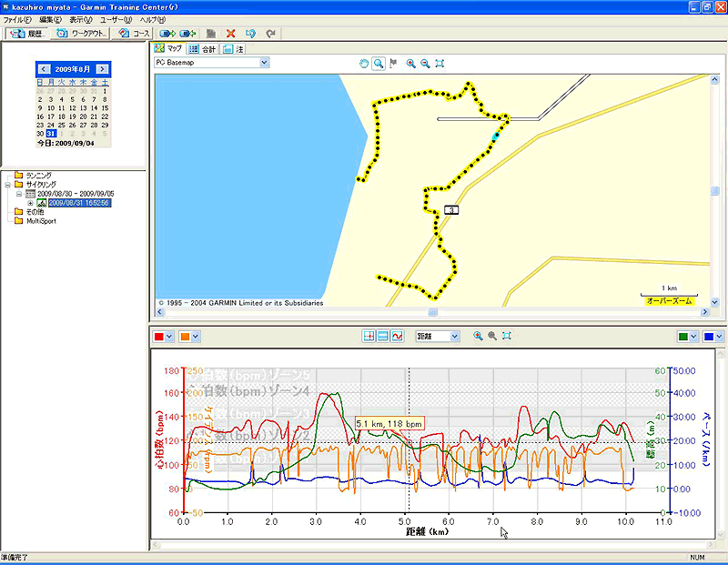Select the 2009/08/31 16:52:56 activity

point(79,203)
